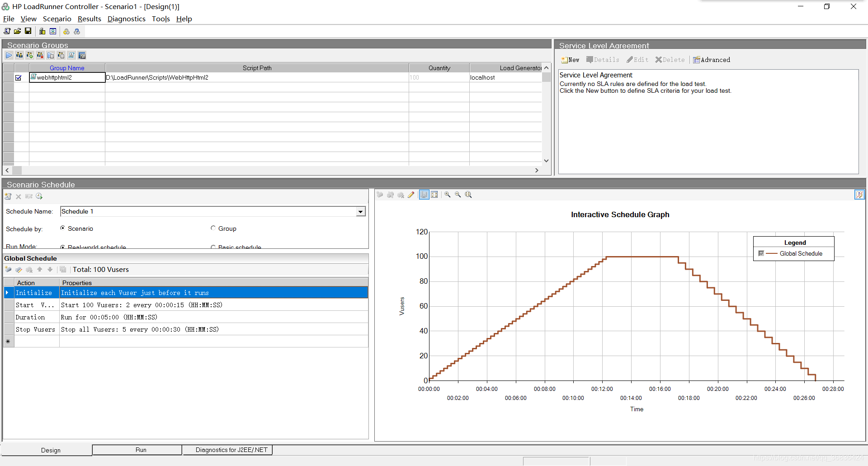
Task: Click the pencil Edit Mode icon above graph
Action: pos(411,195)
